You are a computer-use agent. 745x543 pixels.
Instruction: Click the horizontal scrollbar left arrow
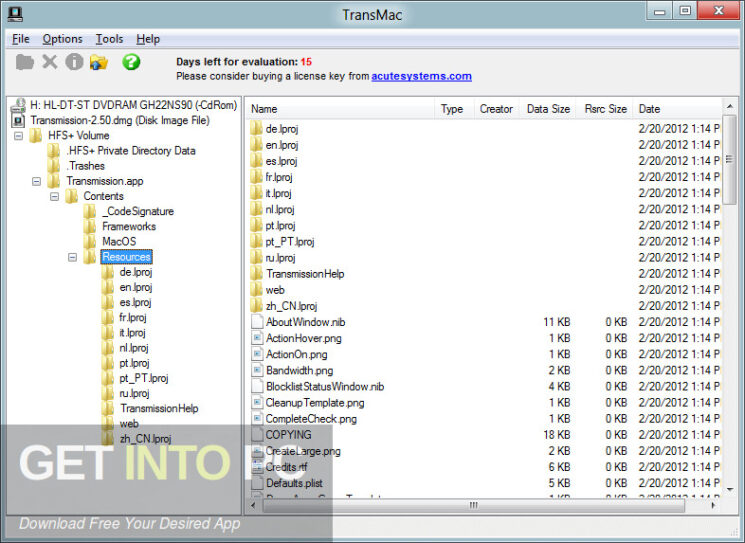coord(253,505)
